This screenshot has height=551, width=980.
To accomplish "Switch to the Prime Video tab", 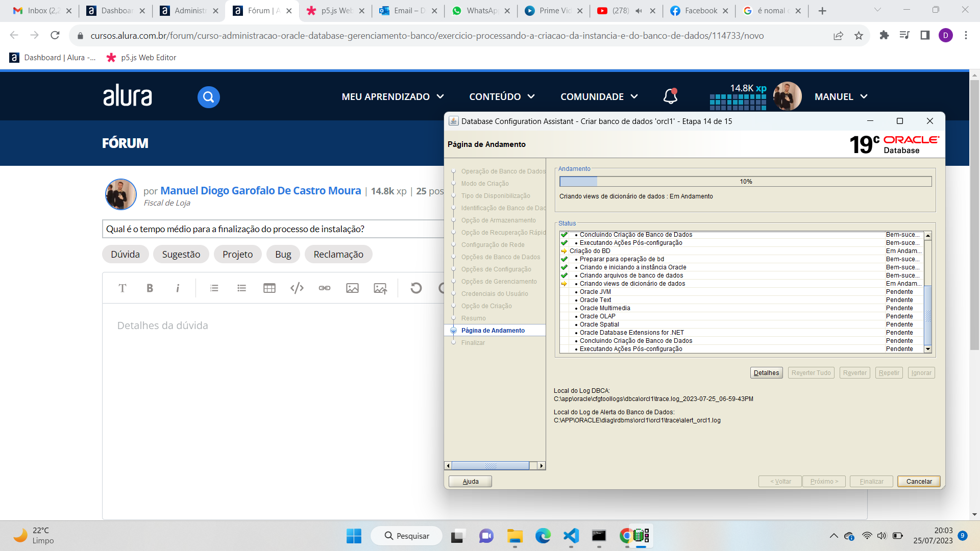I will (x=554, y=10).
